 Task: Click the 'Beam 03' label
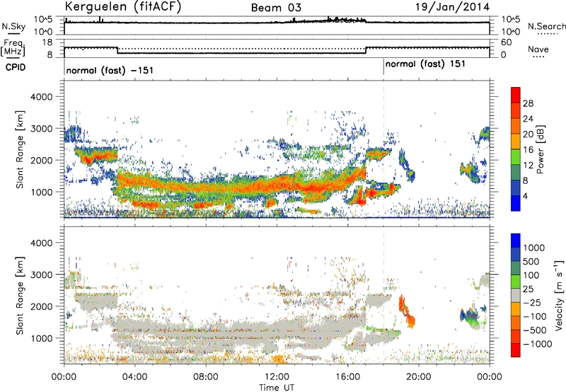[x=276, y=8]
